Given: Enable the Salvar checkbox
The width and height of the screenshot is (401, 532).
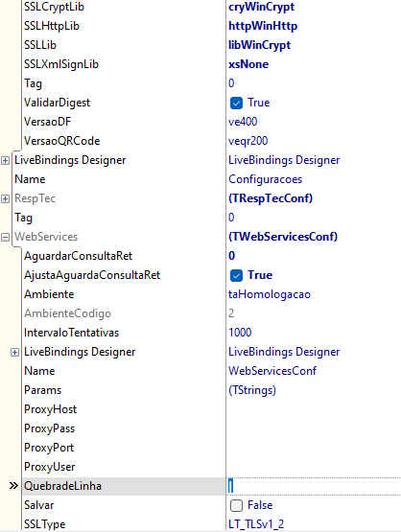Looking at the screenshot, I should (x=236, y=505).
